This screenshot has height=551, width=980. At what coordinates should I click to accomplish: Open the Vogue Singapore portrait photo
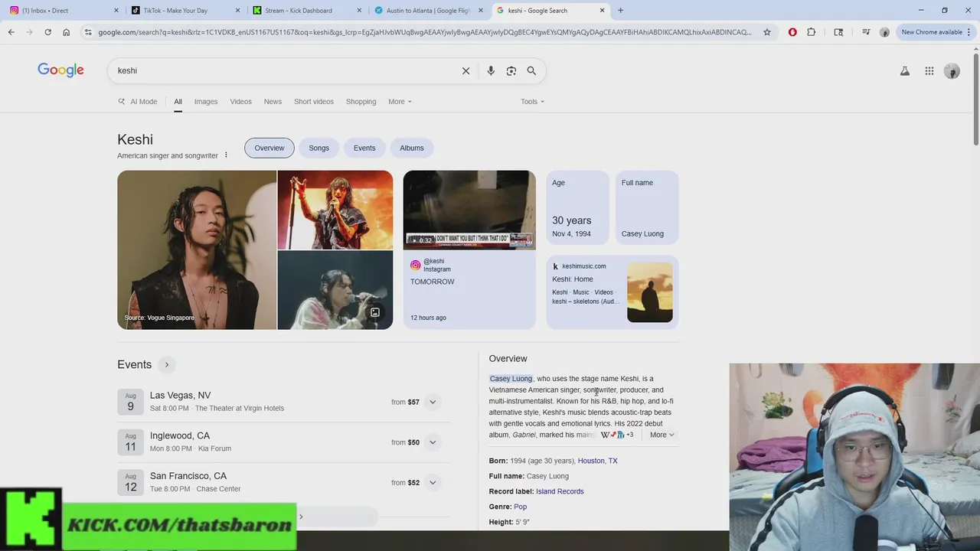click(197, 249)
